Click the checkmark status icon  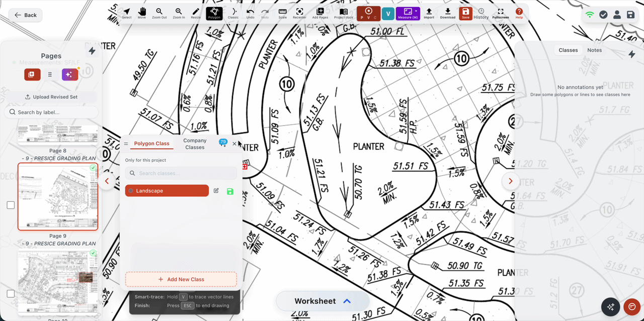click(x=603, y=15)
